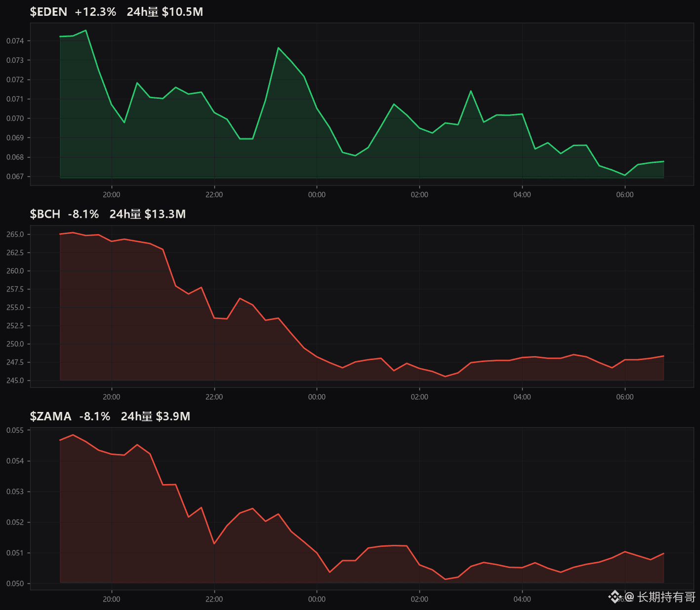Viewport: 700px width, 610px height.
Task: Select the 22:00 time label under ZAMA chart
Action: (x=214, y=599)
